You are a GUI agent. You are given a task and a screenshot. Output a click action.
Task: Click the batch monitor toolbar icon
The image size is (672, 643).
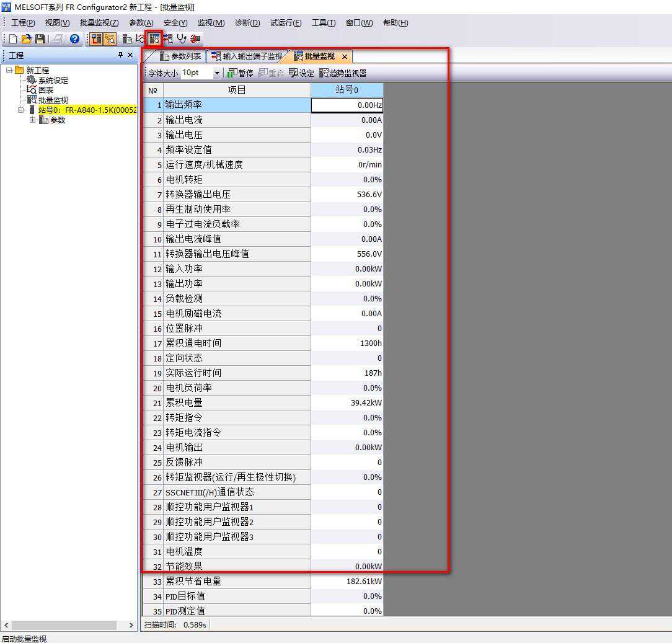click(154, 39)
